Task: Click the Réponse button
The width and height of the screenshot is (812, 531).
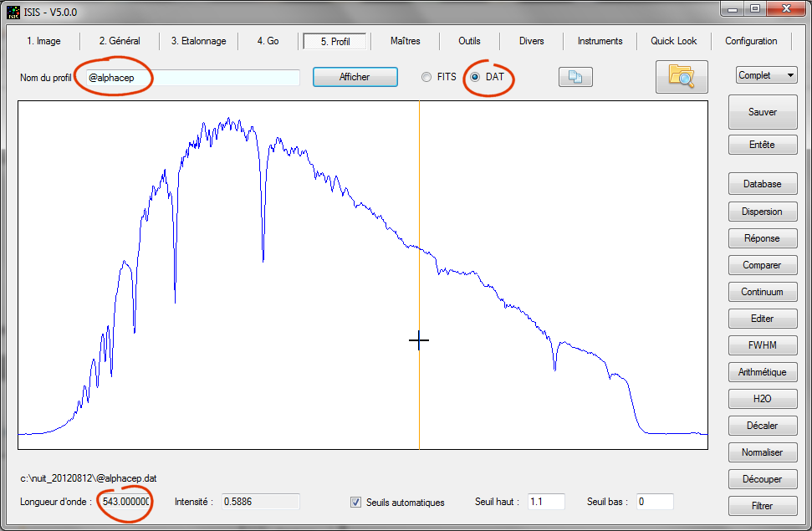Action: 763,238
